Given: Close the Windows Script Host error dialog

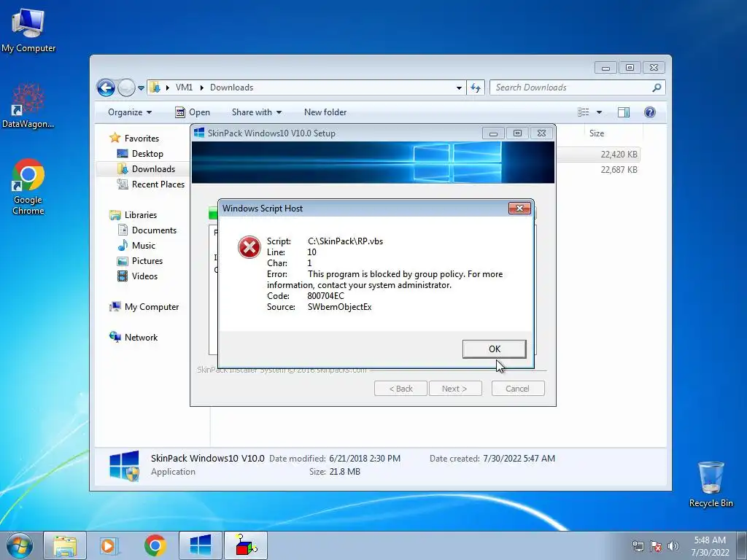Looking at the screenshot, I should [519, 208].
